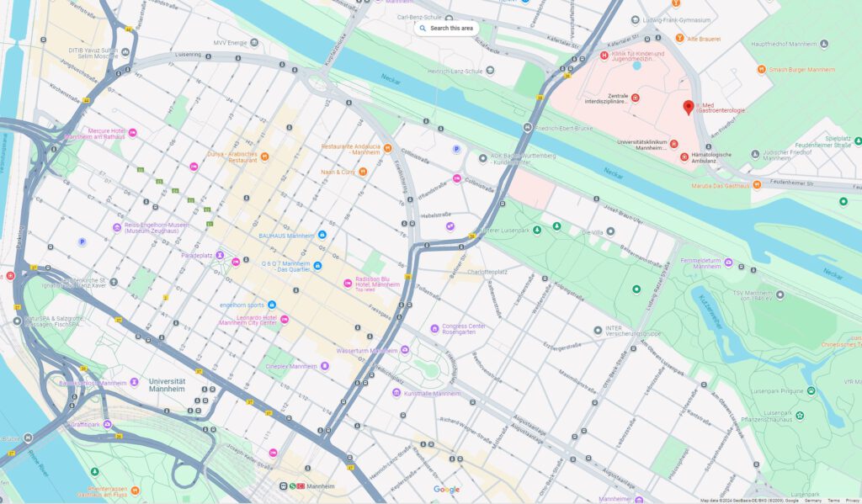862x504 pixels.
Task: Open the TSV Mannheim von 1846 marker
Action: pos(780,295)
